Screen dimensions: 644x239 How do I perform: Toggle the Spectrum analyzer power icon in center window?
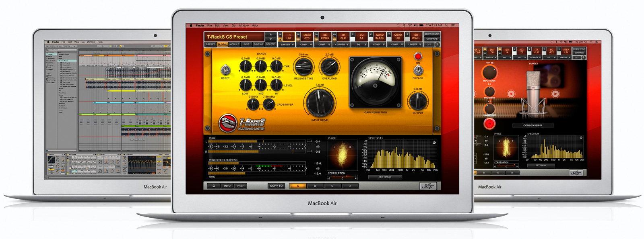(434, 142)
